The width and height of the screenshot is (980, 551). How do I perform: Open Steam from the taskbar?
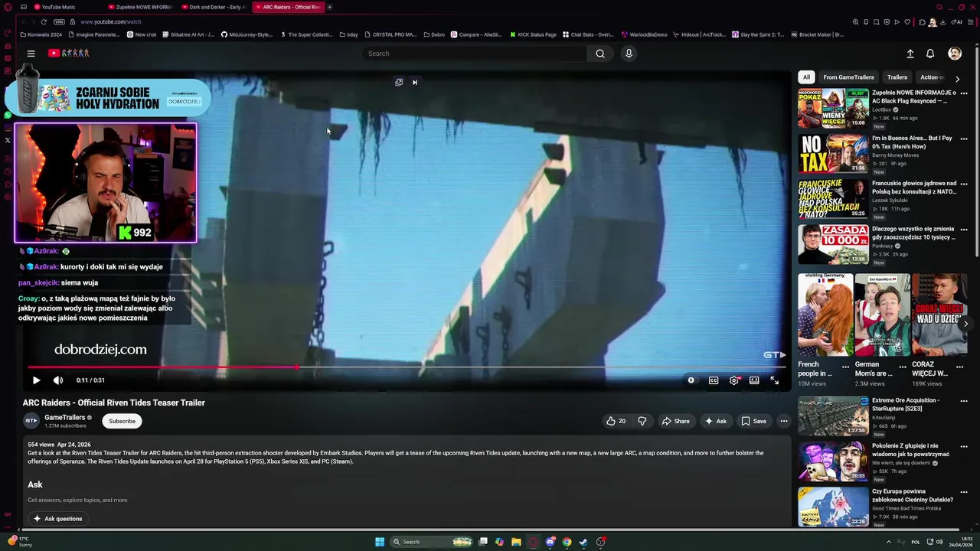coord(583,542)
